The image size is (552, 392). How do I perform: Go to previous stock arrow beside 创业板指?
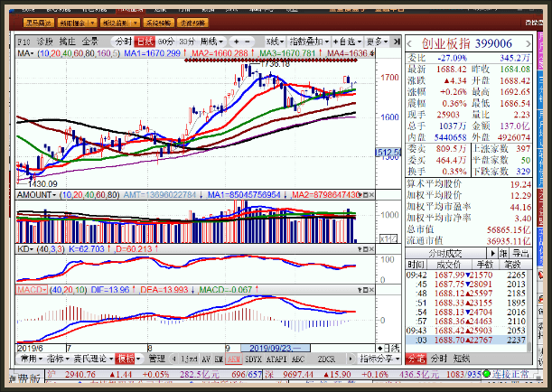409,44
